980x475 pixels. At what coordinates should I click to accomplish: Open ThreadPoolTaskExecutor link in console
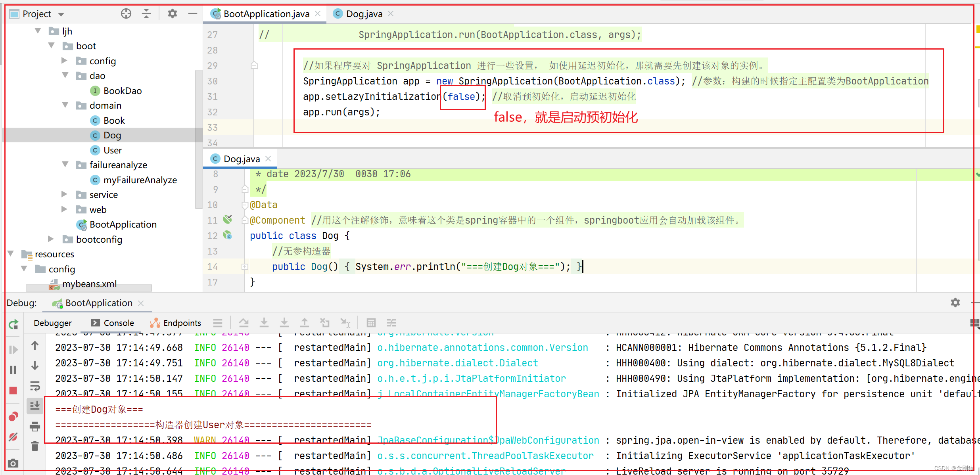point(485,456)
